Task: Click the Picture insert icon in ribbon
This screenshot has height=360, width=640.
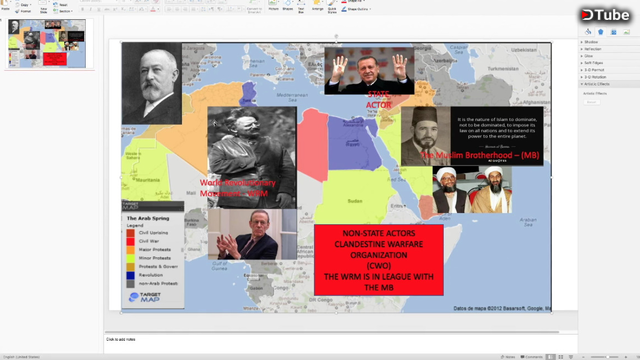Action: click(x=273, y=5)
